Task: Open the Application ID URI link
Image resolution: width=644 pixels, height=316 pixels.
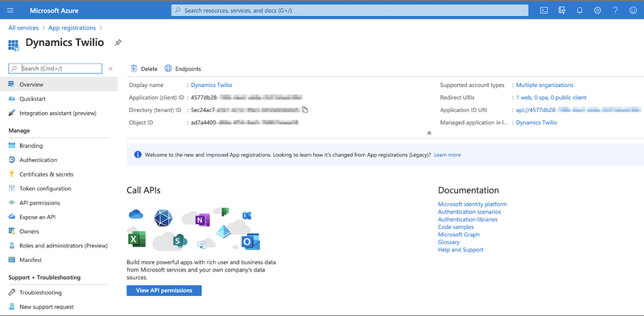Action: pos(578,110)
